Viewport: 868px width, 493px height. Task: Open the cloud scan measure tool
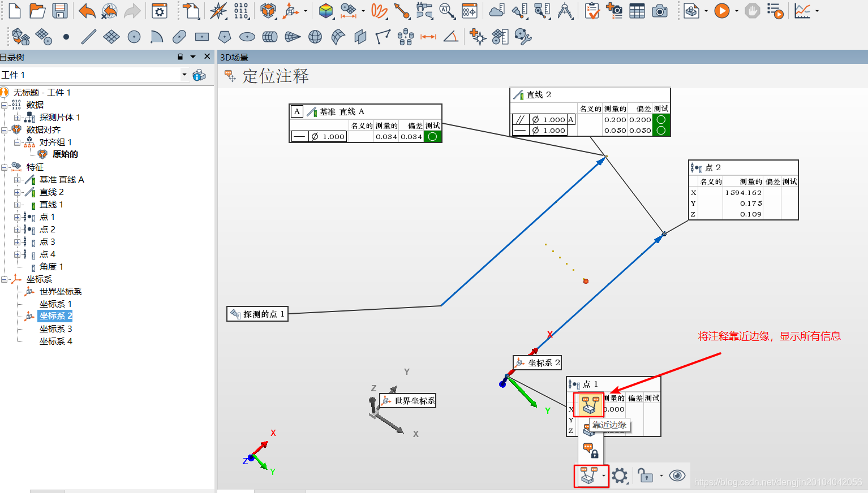click(497, 11)
